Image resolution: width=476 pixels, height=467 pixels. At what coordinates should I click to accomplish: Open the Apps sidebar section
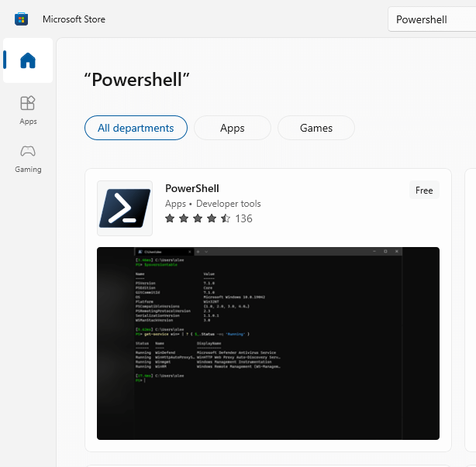[28, 111]
